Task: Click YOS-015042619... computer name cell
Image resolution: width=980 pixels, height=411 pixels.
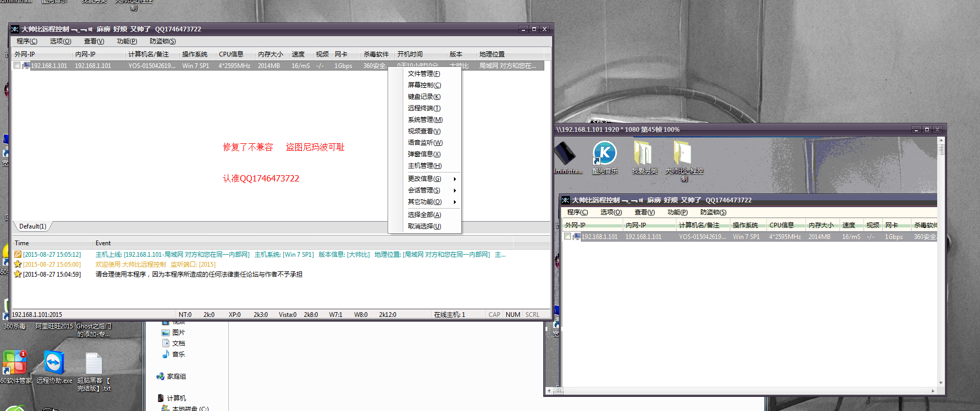Action: pos(152,66)
